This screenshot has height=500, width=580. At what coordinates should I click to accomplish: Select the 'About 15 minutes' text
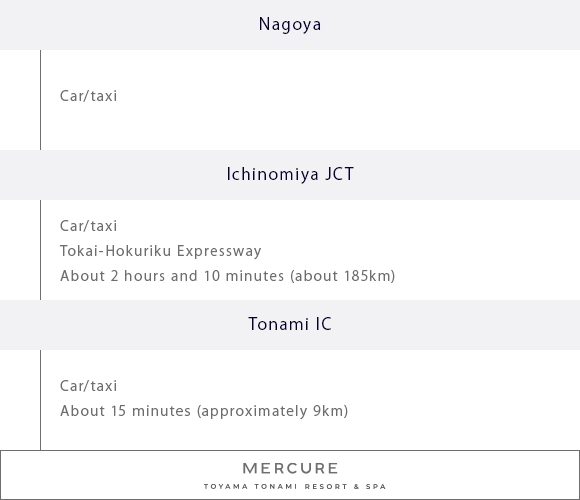coord(125,411)
